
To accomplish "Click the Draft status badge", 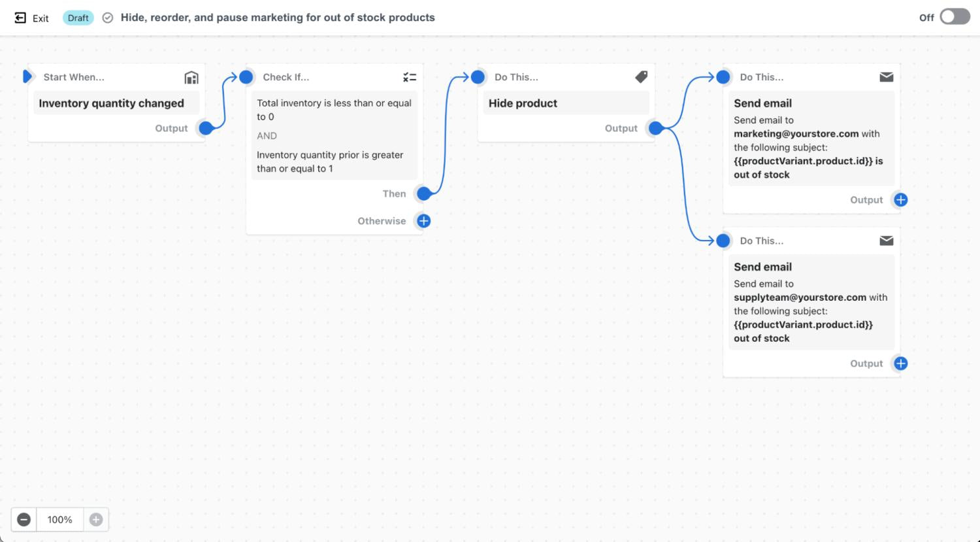I will click(78, 18).
